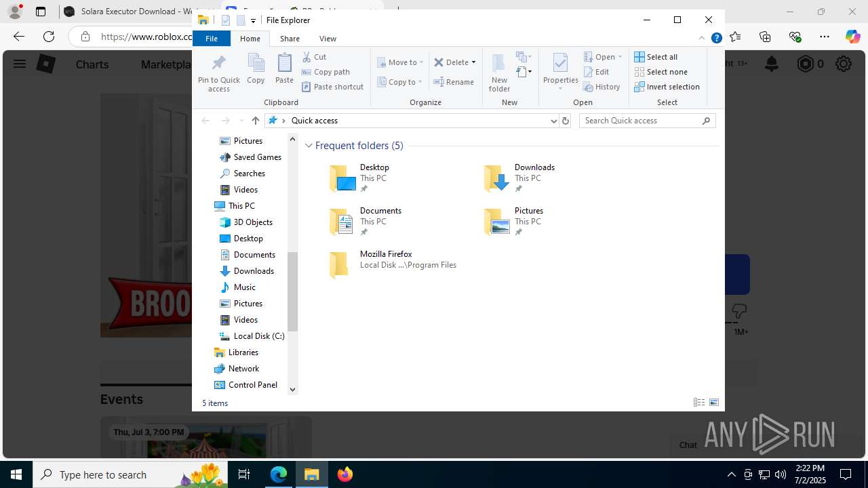Open File Explorer Help icon
868x488 pixels.
[x=716, y=39]
